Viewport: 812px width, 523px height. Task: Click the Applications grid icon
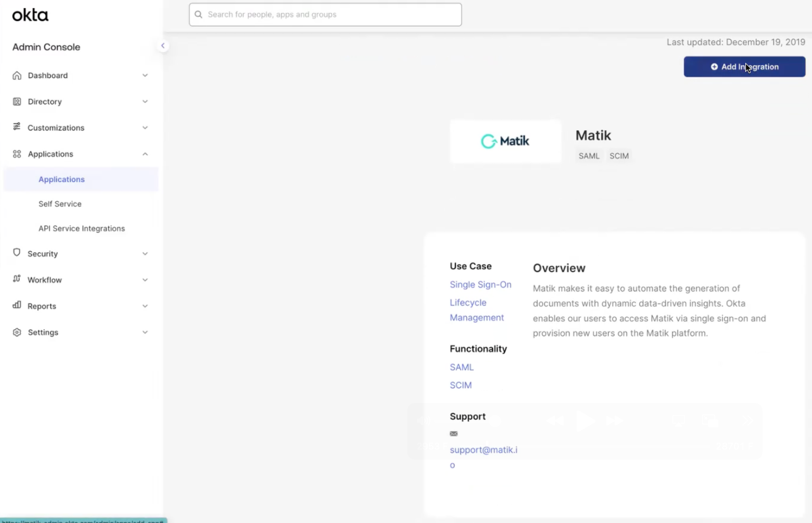(17, 154)
